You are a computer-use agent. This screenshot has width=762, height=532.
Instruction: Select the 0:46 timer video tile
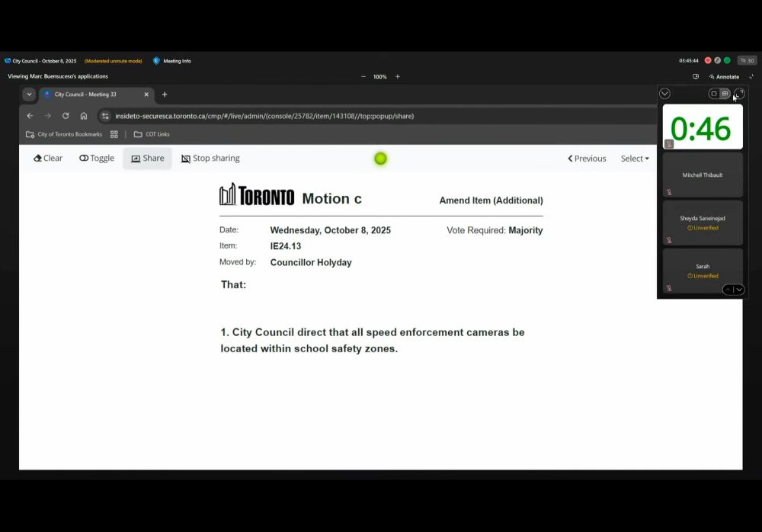(703, 127)
